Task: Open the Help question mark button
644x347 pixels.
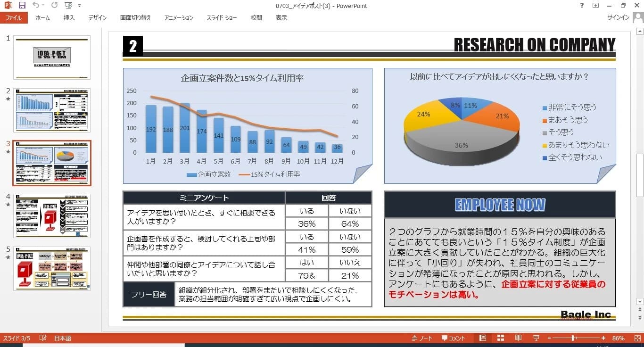Action: [581, 5]
